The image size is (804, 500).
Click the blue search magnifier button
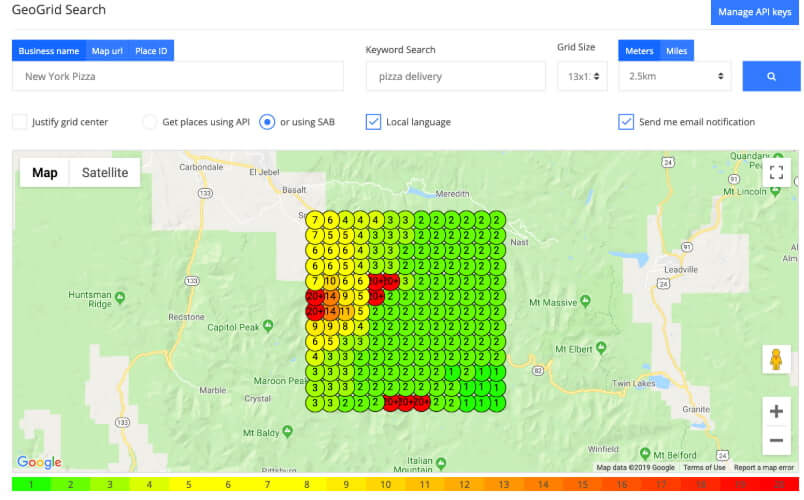[771, 76]
